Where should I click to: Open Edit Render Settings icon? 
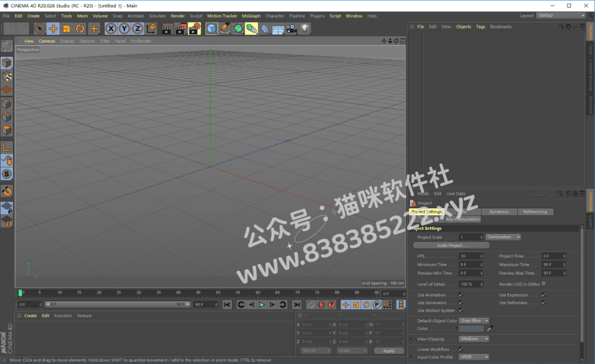[194, 29]
